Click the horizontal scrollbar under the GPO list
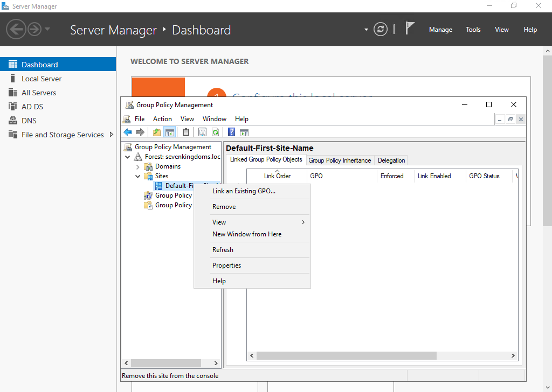 pyautogui.click(x=345, y=356)
